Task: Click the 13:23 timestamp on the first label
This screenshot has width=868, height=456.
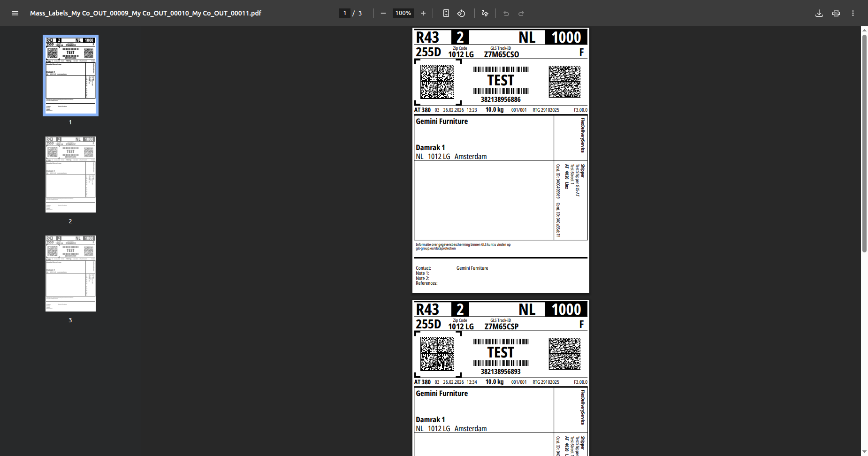Action: click(472, 110)
